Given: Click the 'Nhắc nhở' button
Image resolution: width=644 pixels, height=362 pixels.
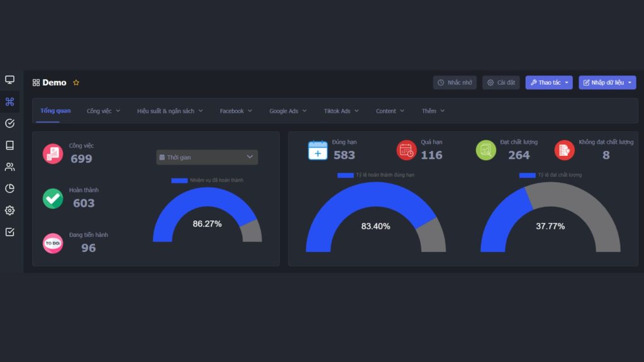Looking at the screenshot, I should pyautogui.click(x=455, y=82).
